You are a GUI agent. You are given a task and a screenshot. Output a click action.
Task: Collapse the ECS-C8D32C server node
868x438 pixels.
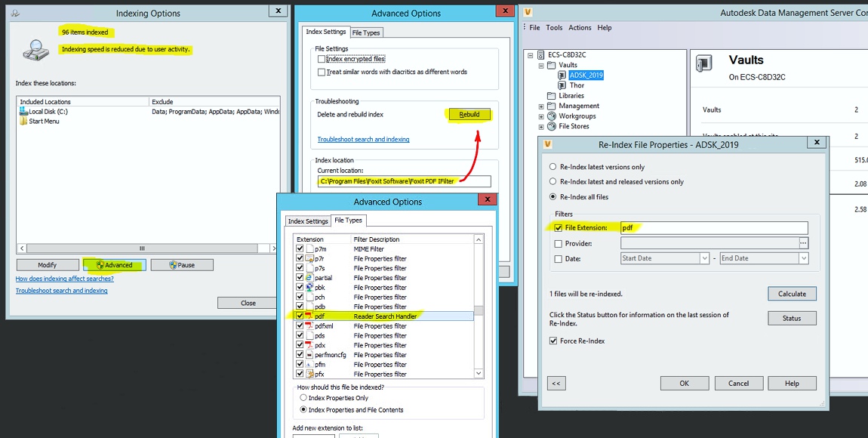click(531, 55)
